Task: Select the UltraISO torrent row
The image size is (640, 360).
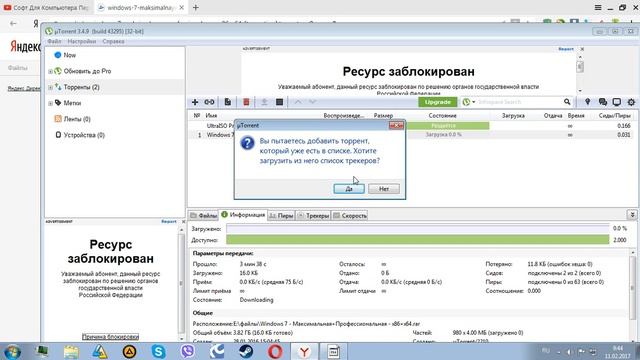Action: (x=412, y=126)
